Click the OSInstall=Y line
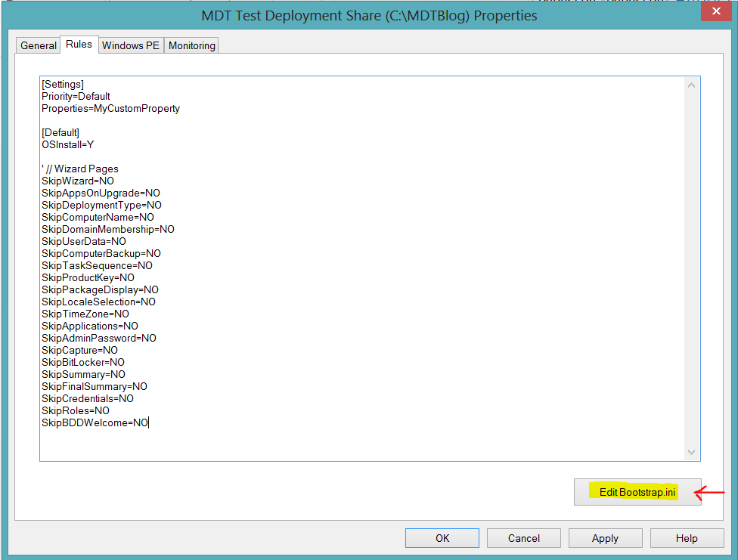The height and width of the screenshot is (560, 738). tap(68, 145)
